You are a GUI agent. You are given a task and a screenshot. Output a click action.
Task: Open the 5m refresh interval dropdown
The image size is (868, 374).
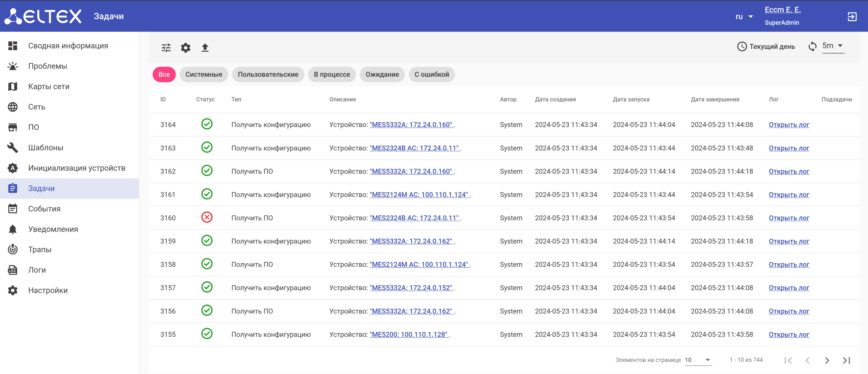pyautogui.click(x=833, y=46)
